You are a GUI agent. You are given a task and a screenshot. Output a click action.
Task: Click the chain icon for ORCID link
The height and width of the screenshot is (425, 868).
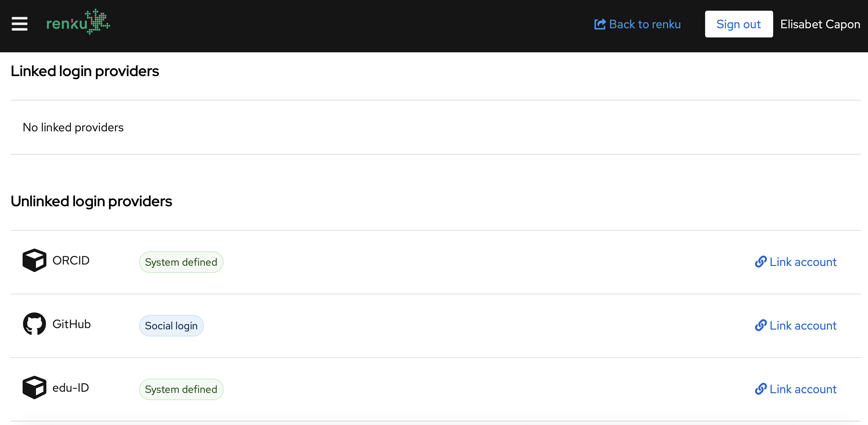[x=761, y=262]
